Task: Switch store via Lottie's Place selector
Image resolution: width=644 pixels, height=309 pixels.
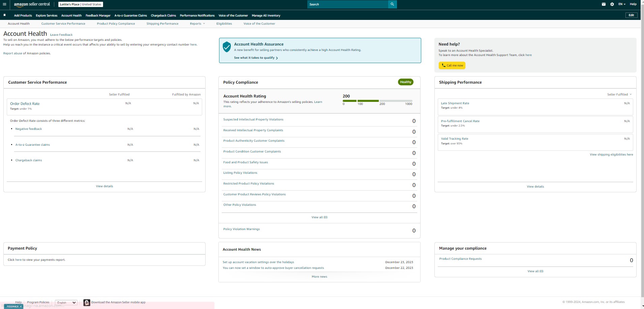Action: [81, 4]
